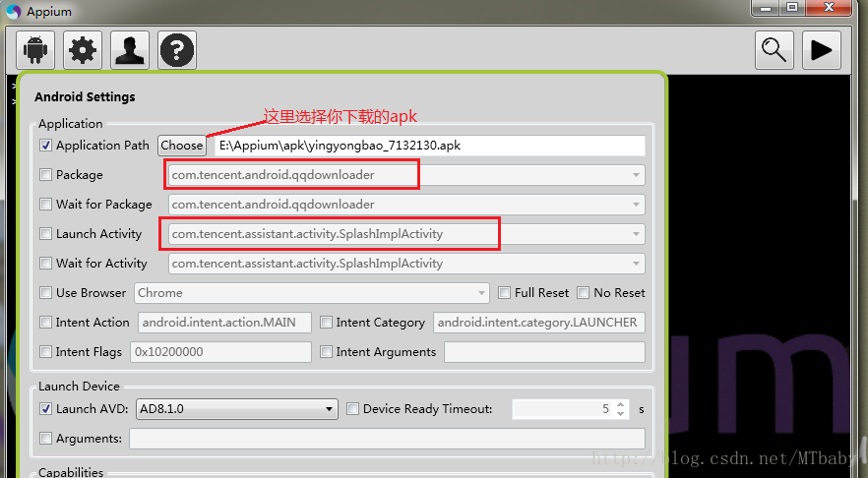This screenshot has width=868, height=478.
Task: Click the Appium logo in the title bar
Action: (x=14, y=12)
